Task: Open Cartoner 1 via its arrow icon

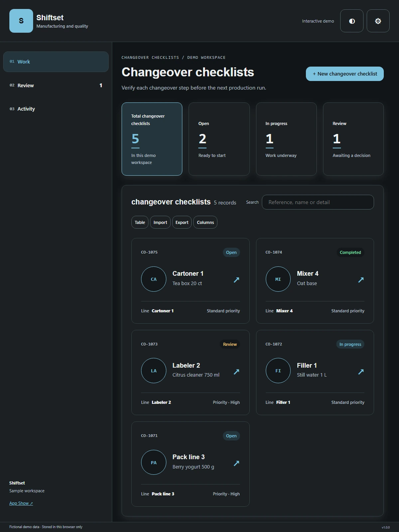Action: [x=236, y=280]
